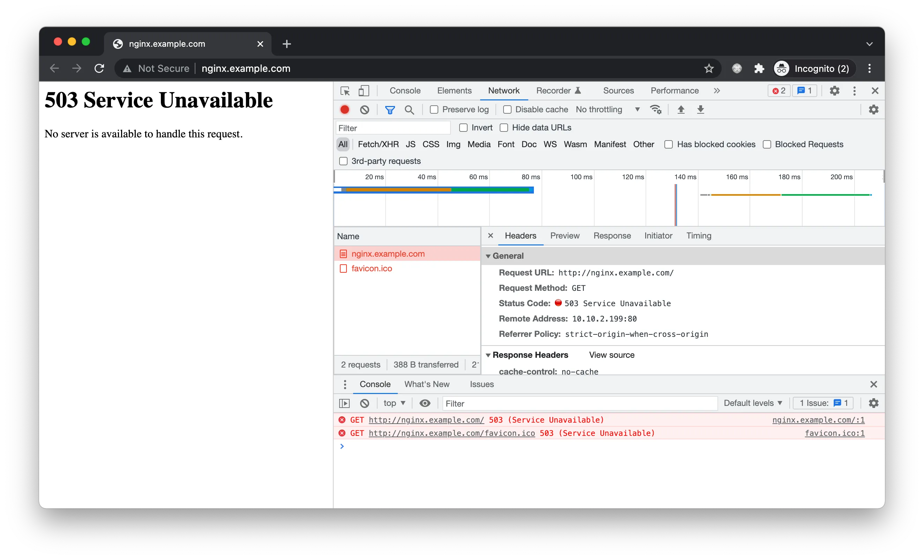Click the filter funnel icon in Network panel
Viewport: 924px width, 560px height.
click(x=390, y=109)
